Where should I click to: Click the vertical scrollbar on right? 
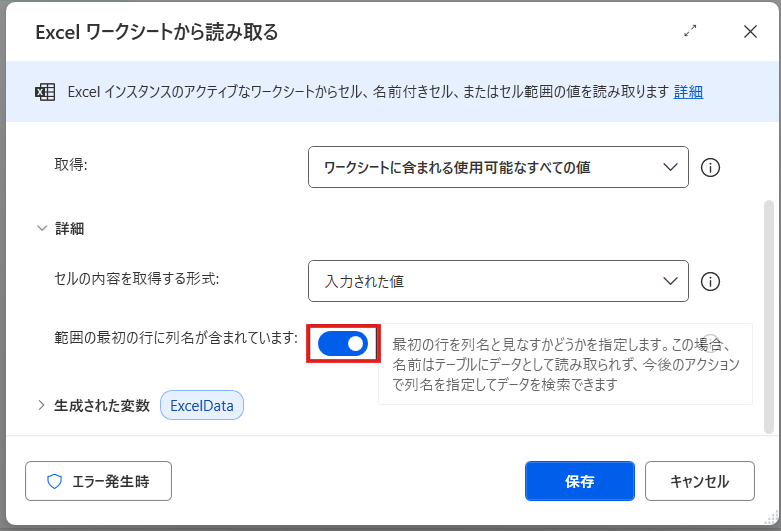768,310
